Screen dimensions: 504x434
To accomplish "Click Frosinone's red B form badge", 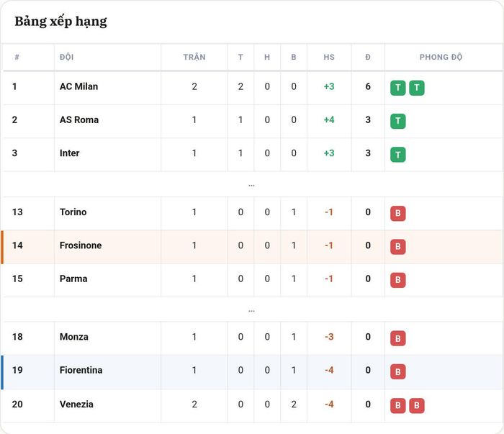I will [x=398, y=247].
